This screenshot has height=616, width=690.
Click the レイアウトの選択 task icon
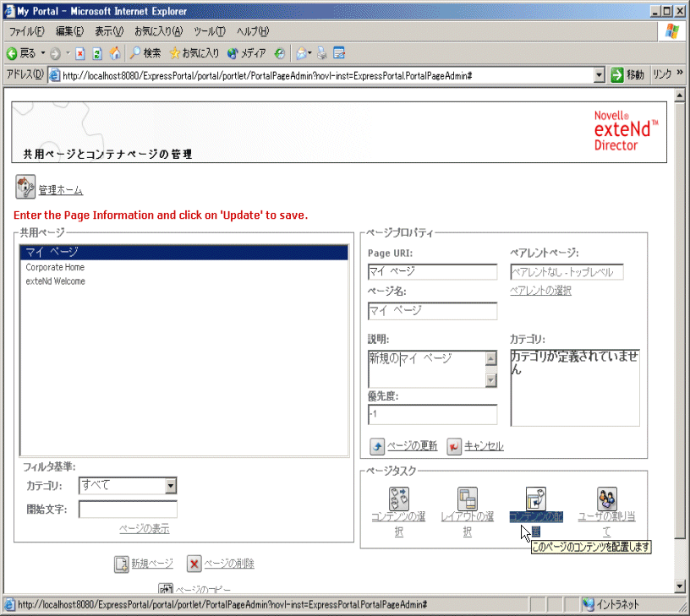468,499
